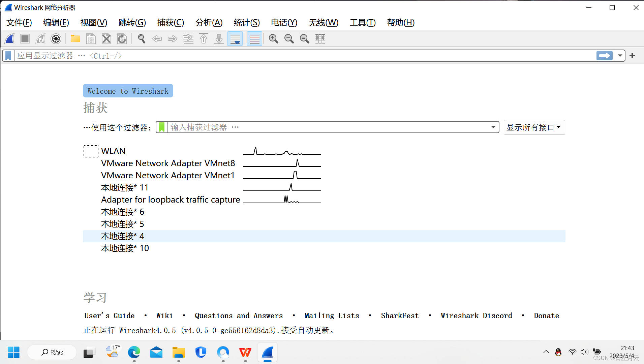This screenshot has width=644, height=364.
Task: Open the Mailing Lists link
Action: (332, 316)
